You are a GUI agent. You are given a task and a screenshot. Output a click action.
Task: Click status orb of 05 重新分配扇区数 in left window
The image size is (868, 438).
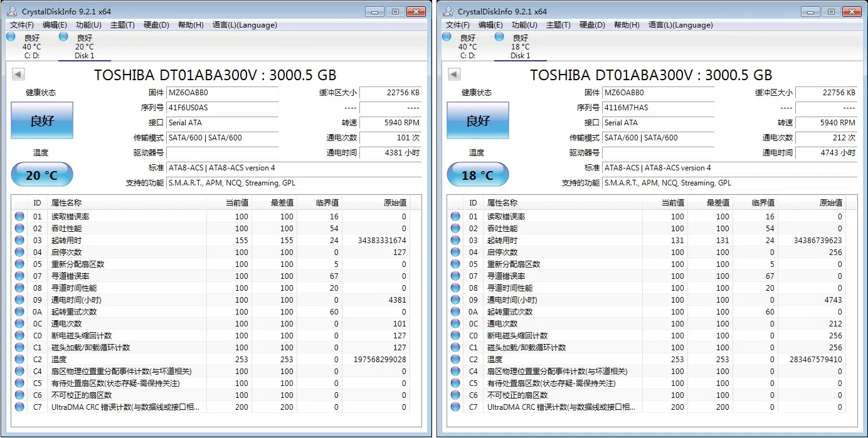tap(19, 264)
